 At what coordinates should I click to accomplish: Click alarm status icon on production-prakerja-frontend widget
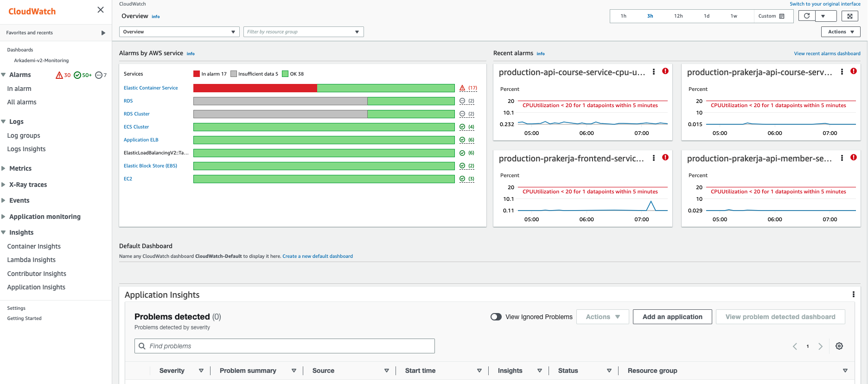click(665, 158)
